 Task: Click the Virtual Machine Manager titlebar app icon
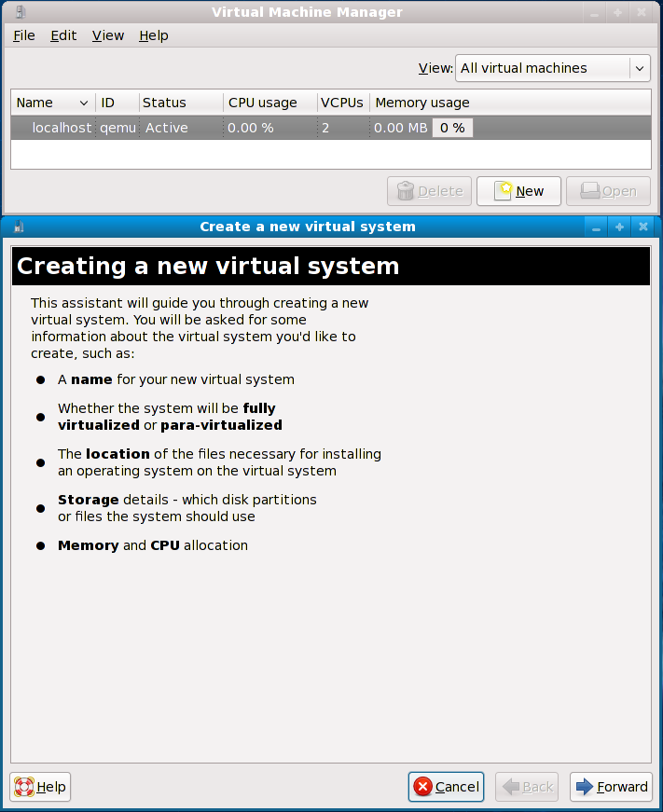coord(20,11)
